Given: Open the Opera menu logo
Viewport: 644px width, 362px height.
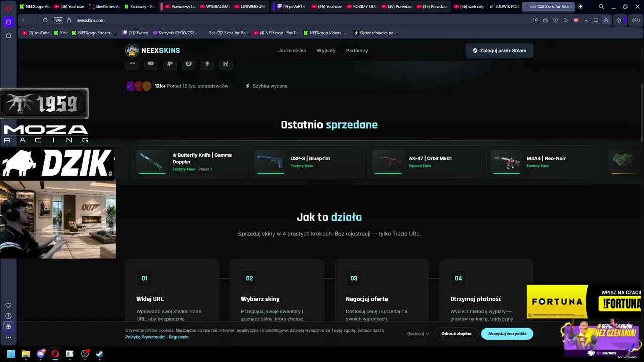Looking at the screenshot, I should (x=8, y=7).
